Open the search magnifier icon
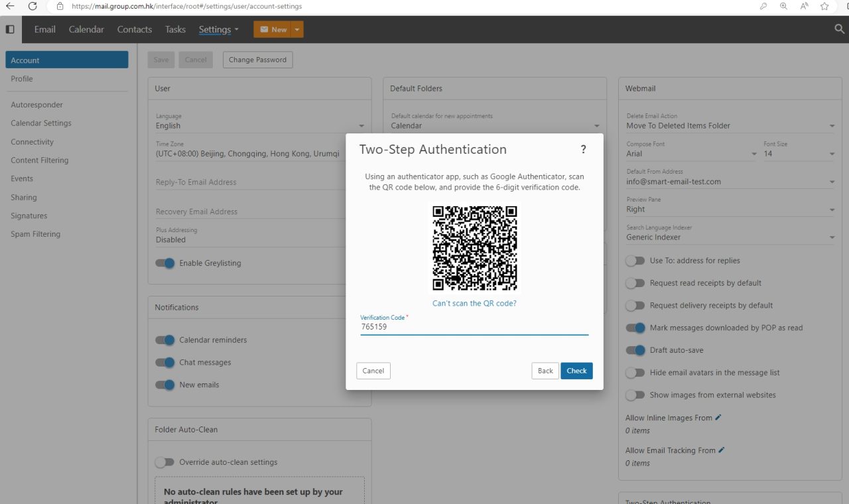Viewport: 849px width, 504px height. [x=839, y=29]
